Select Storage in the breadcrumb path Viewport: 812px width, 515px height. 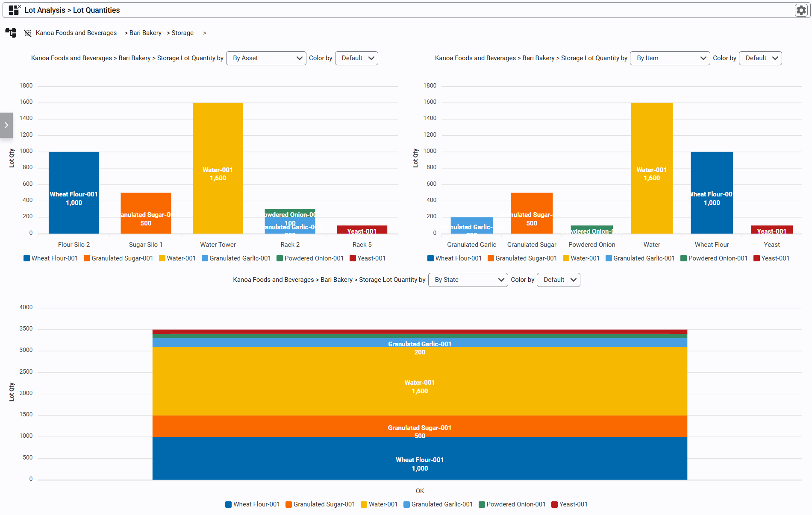[182, 33]
